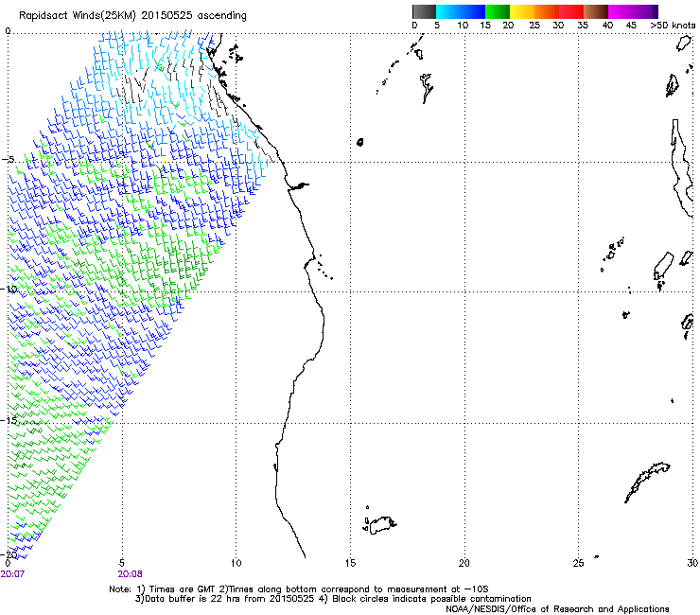Click the color legend's '40' label
This screenshot has height=615, width=700.
click(607, 26)
